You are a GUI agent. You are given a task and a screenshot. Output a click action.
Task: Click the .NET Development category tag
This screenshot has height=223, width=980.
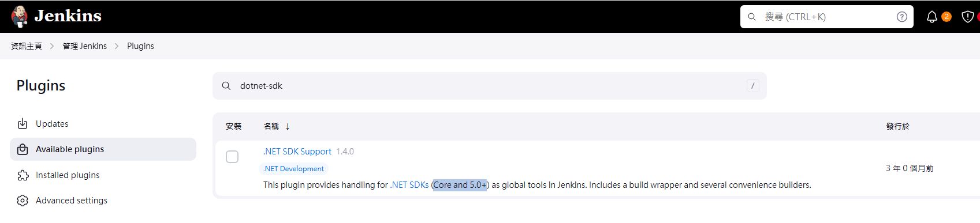click(293, 169)
